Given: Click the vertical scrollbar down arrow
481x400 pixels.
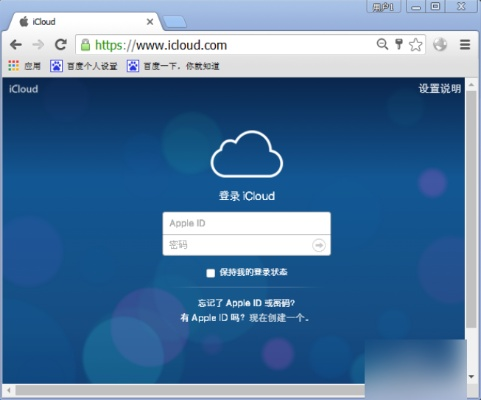Looking at the screenshot, I should [471, 377].
